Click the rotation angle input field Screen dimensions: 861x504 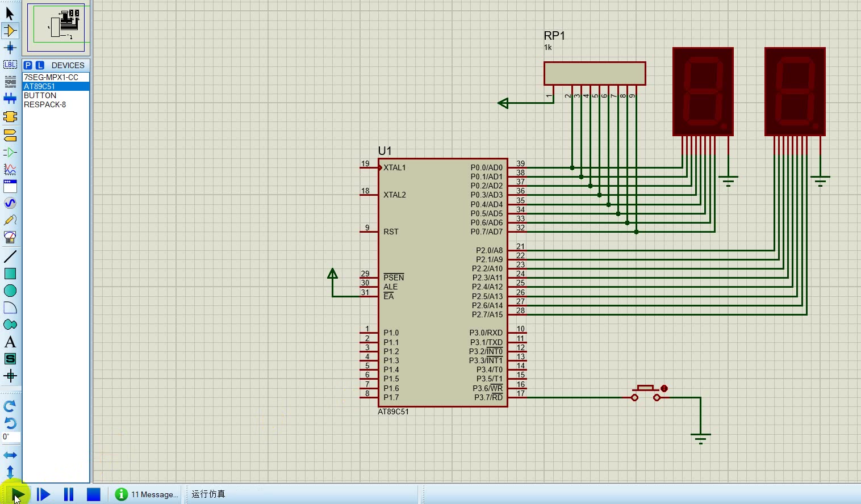click(11, 437)
